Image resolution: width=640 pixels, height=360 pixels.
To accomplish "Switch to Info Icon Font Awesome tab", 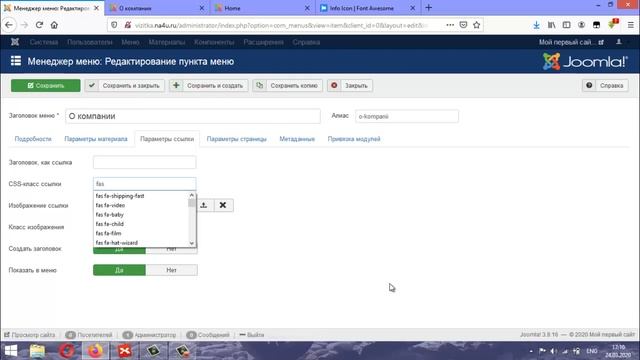I will [x=368, y=8].
